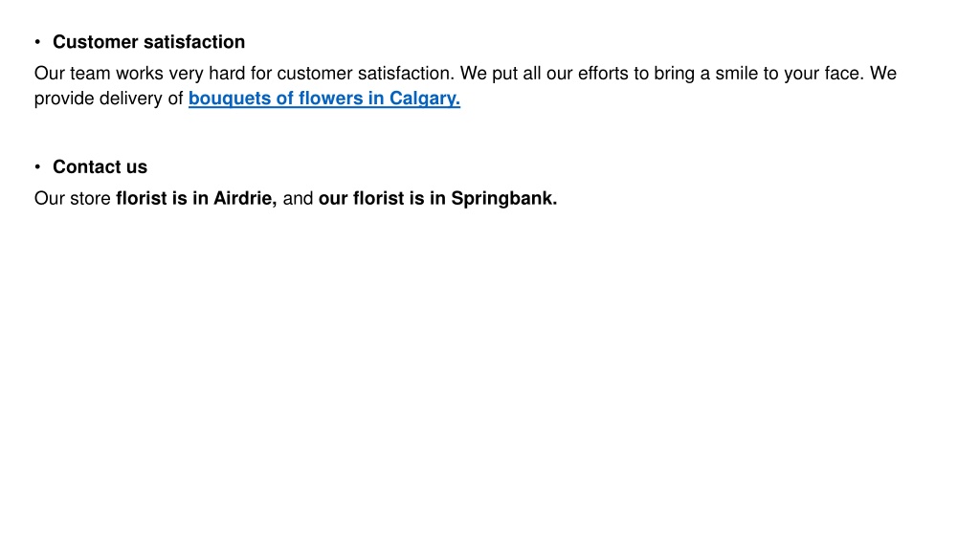The height and width of the screenshot is (551, 980).
Task: Click the words very hard
Action: coord(207,73)
